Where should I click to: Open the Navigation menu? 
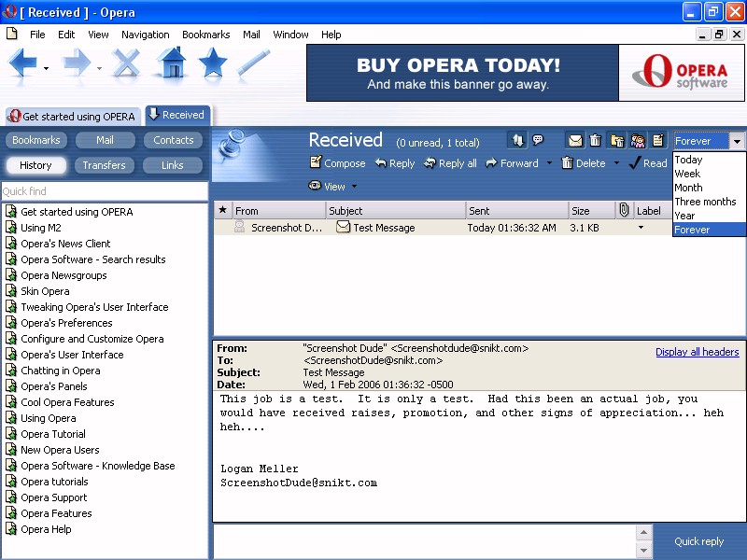pyautogui.click(x=145, y=35)
